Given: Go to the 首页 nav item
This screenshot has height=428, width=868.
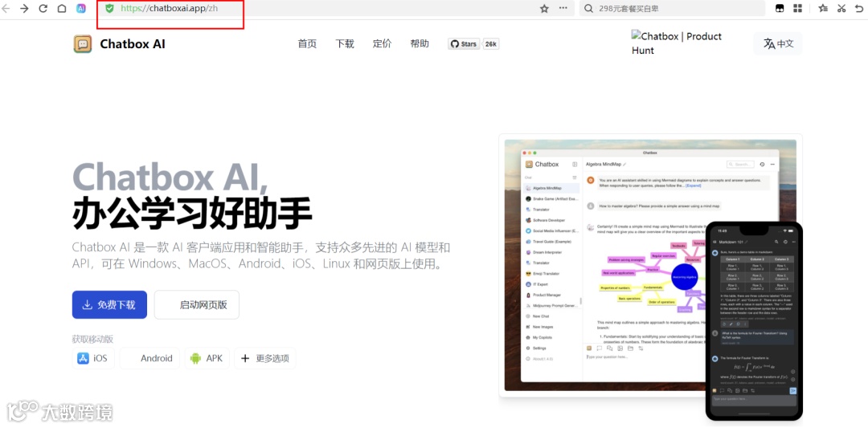Looking at the screenshot, I should (307, 43).
